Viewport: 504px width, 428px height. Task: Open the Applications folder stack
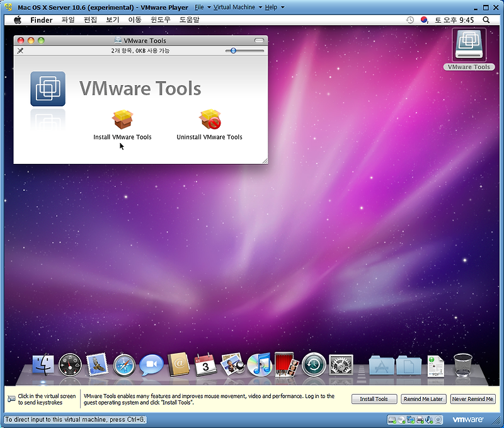382,365
